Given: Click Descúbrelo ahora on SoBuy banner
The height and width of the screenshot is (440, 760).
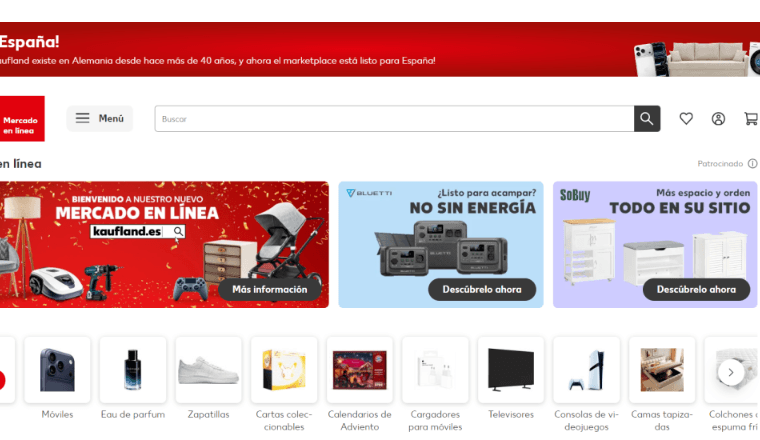Looking at the screenshot, I should point(696,289).
